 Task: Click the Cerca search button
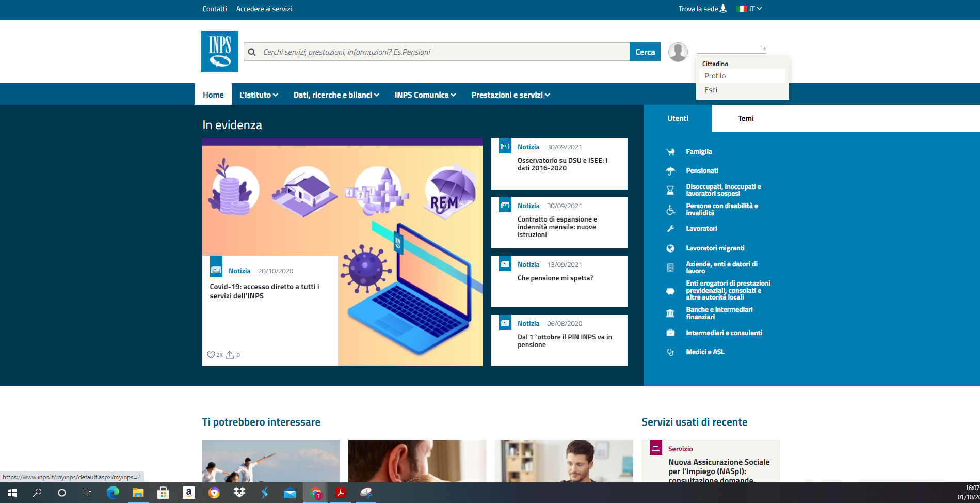click(645, 52)
